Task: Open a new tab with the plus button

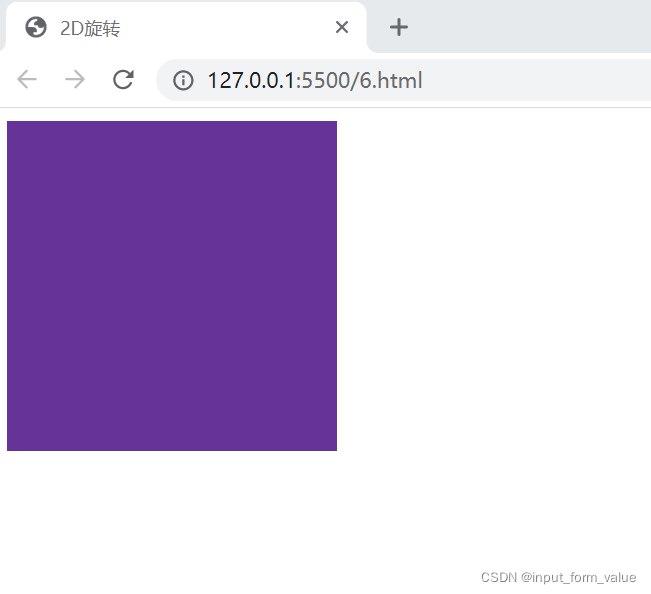Action: pos(399,27)
